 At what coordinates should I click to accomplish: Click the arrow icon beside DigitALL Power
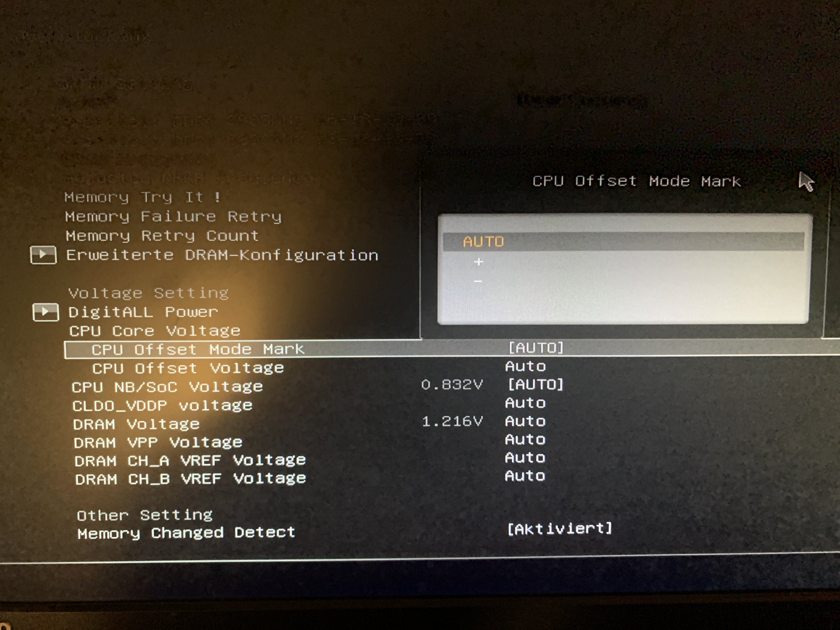click(x=45, y=312)
